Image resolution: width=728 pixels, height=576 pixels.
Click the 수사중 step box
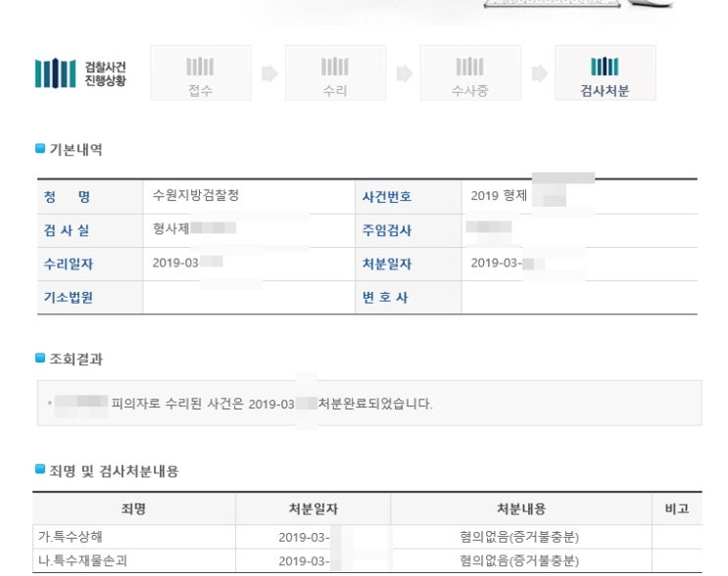point(470,72)
